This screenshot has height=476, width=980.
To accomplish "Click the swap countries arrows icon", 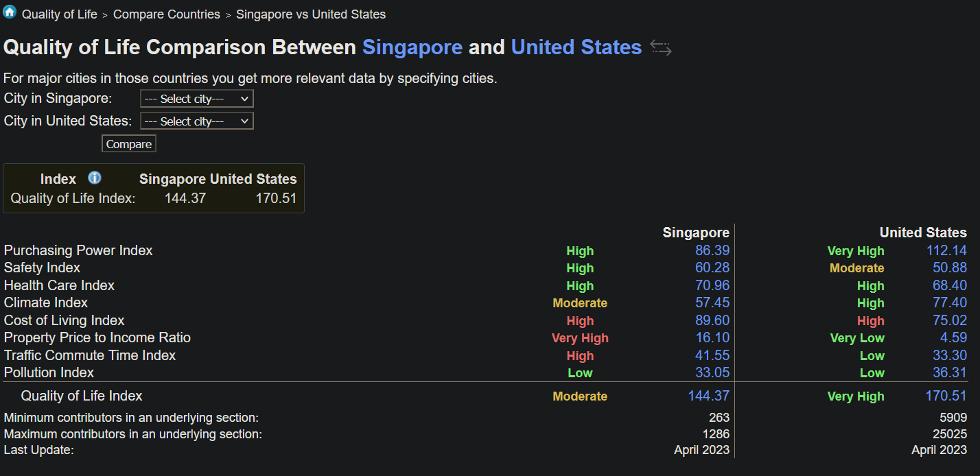I will pos(661,47).
